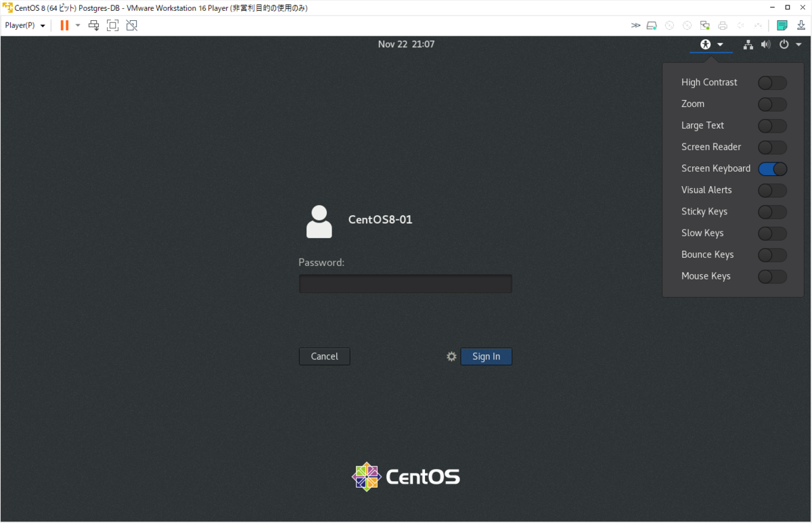
Task: Click the wired network icon in top bar
Action: point(748,45)
